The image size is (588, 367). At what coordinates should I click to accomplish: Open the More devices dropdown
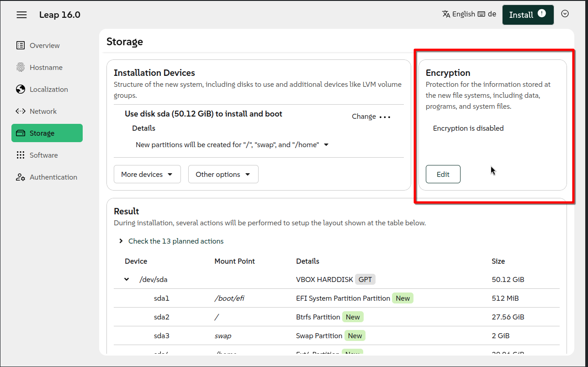coord(147,174)
